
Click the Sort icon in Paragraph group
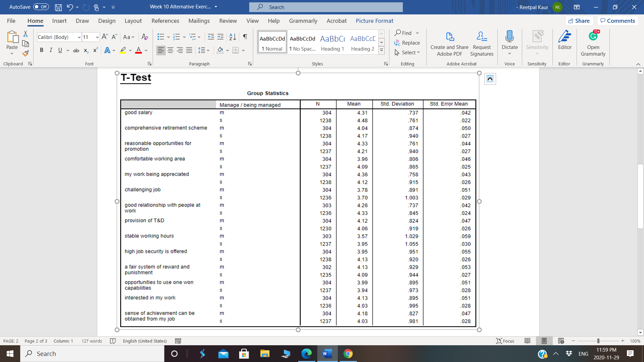pos(232,37)
